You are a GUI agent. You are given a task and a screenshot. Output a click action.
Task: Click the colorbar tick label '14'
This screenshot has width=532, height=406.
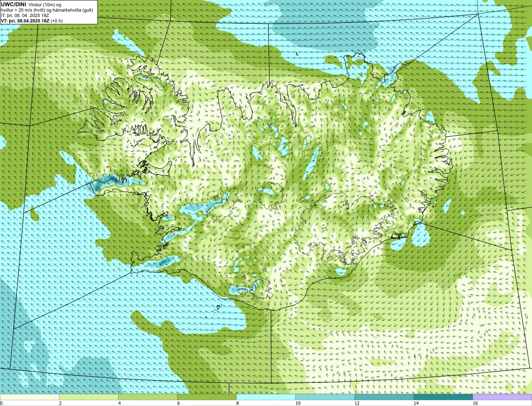pos(416,403)
